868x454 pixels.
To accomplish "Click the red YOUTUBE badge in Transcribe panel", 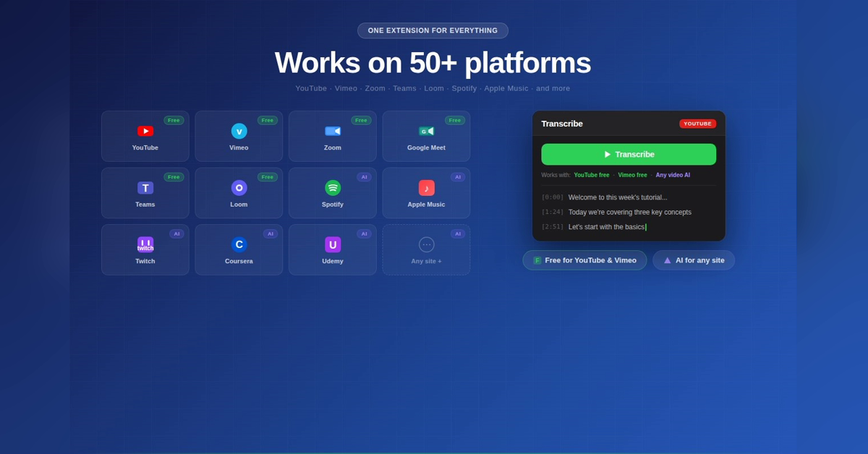I will [x=697, y=124].
